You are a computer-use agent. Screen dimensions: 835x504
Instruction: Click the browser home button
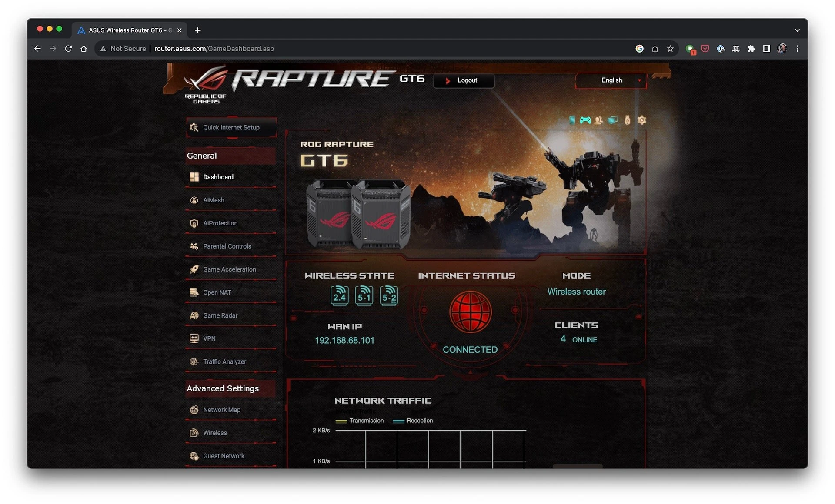(84, 49)
